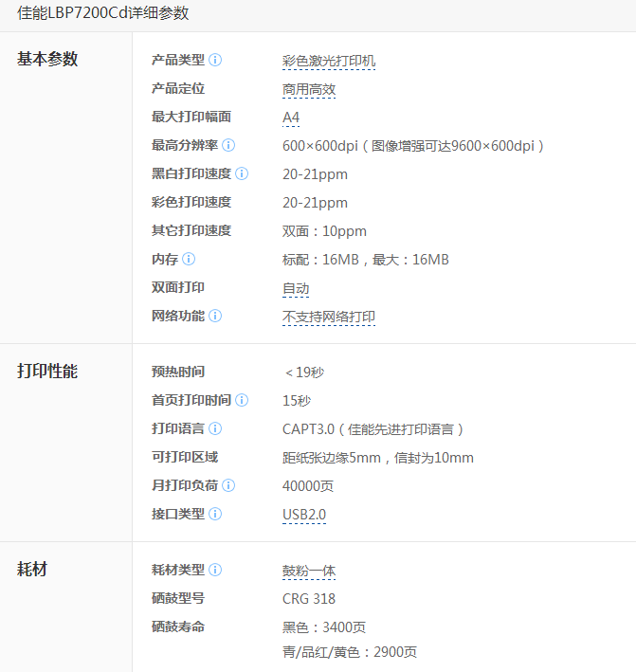Open info icon next to 接口类型
636x672 pixels.
click(x=215, y=514)
